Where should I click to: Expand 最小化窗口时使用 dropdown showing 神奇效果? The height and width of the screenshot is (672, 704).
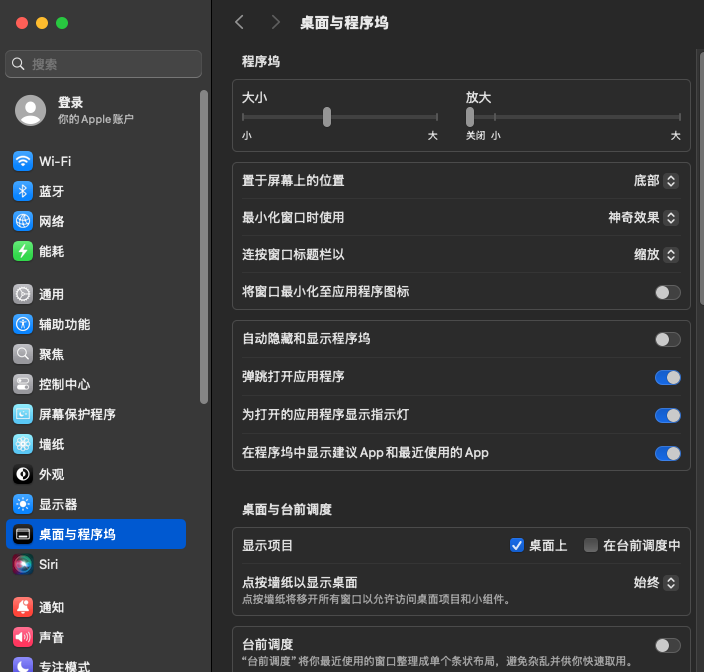coord(643,217)
